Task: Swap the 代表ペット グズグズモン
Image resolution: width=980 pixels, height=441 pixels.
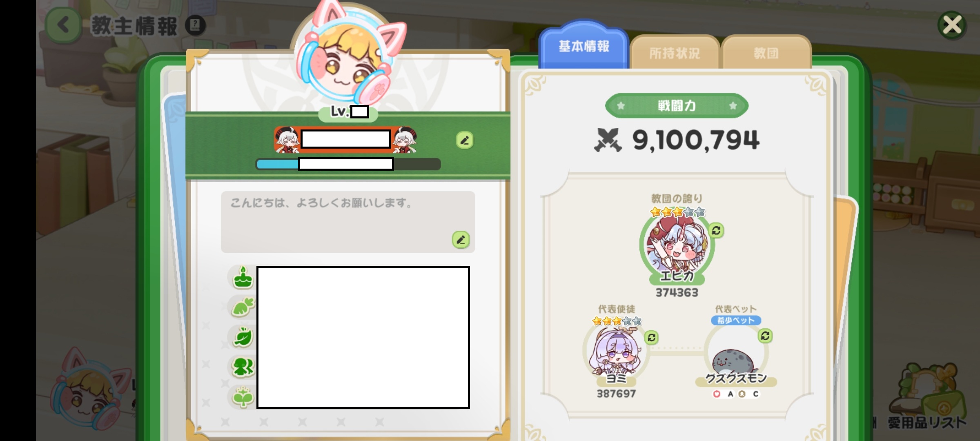Action: (765, 336)
